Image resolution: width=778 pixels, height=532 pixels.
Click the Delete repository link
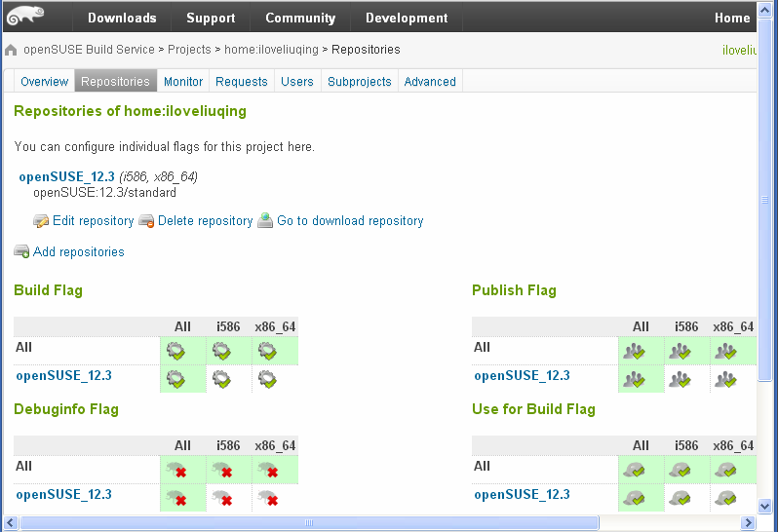click(206, 220)
